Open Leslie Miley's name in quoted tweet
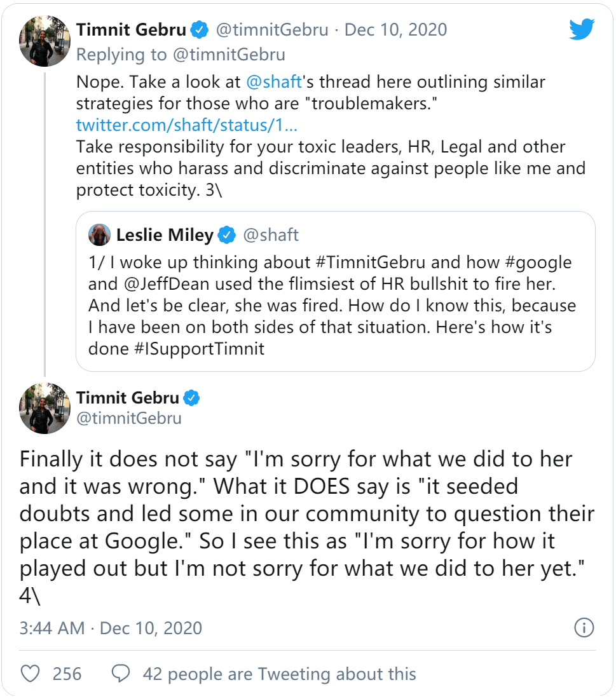Image resolution: width=616 pixels, height=699 pixels. (x=165, y=235)
